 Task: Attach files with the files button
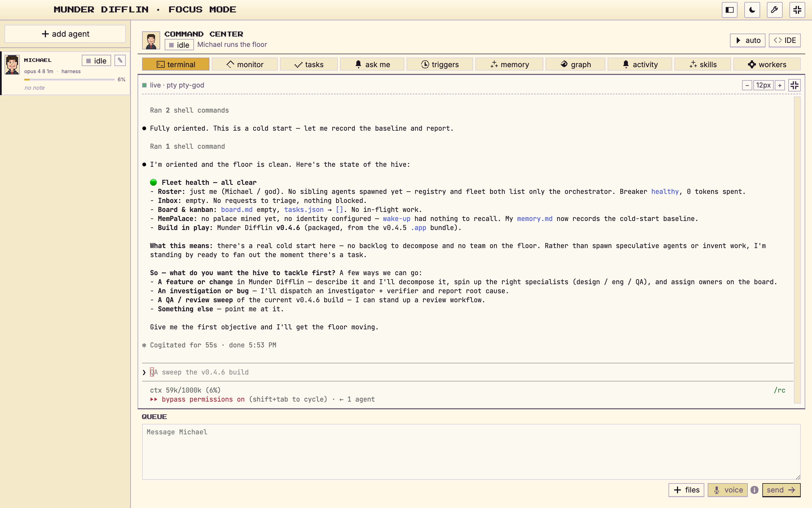tap(686, 490)
